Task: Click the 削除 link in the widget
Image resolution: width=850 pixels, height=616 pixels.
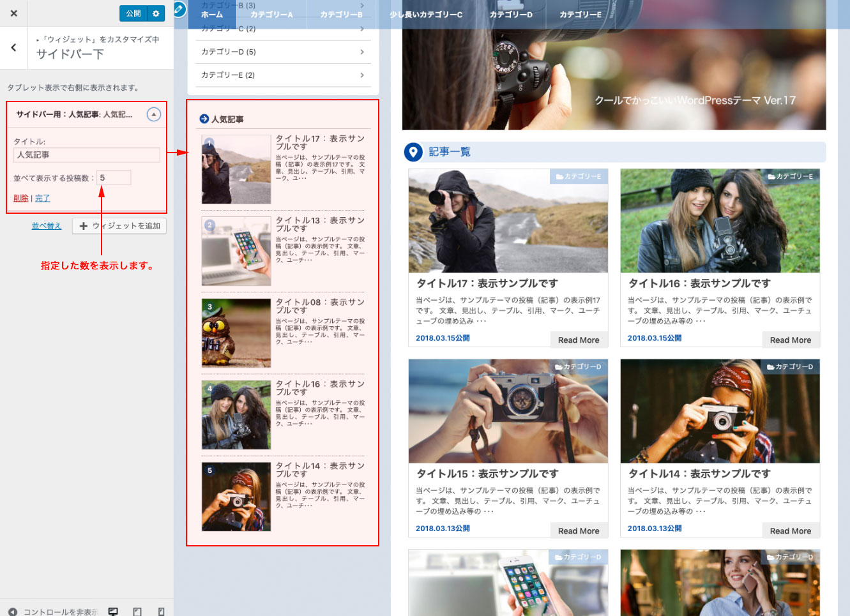Action: click(21, 198)
